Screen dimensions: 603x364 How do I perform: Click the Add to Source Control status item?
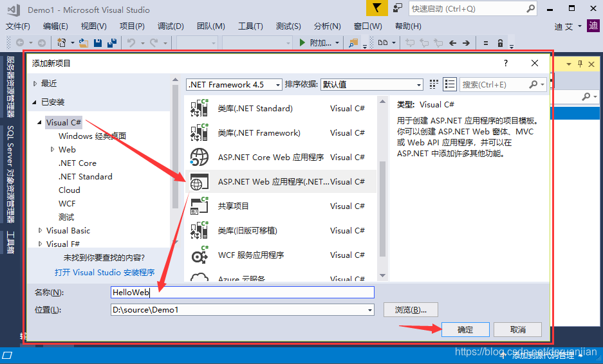click(543, 355)
